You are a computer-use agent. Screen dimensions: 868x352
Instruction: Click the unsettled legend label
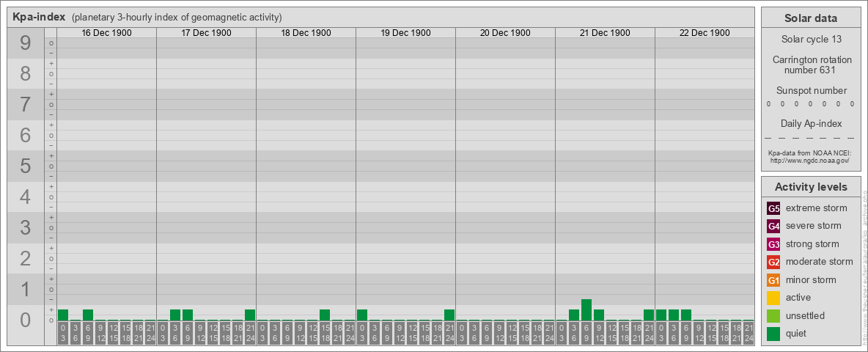pyautogui.click(x=805, y=316)
